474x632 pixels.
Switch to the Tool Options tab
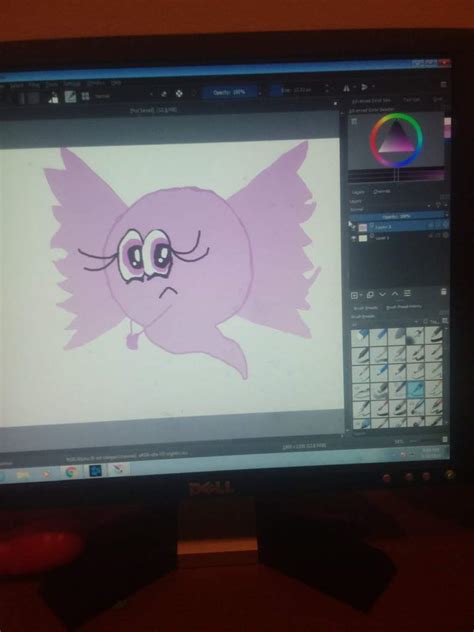point(412,99)
